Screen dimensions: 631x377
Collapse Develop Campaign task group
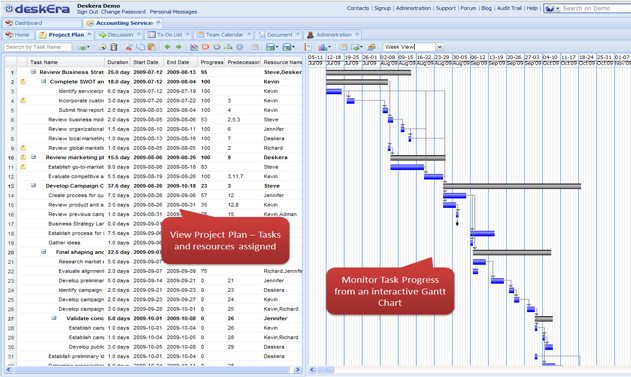pos(33,185)
